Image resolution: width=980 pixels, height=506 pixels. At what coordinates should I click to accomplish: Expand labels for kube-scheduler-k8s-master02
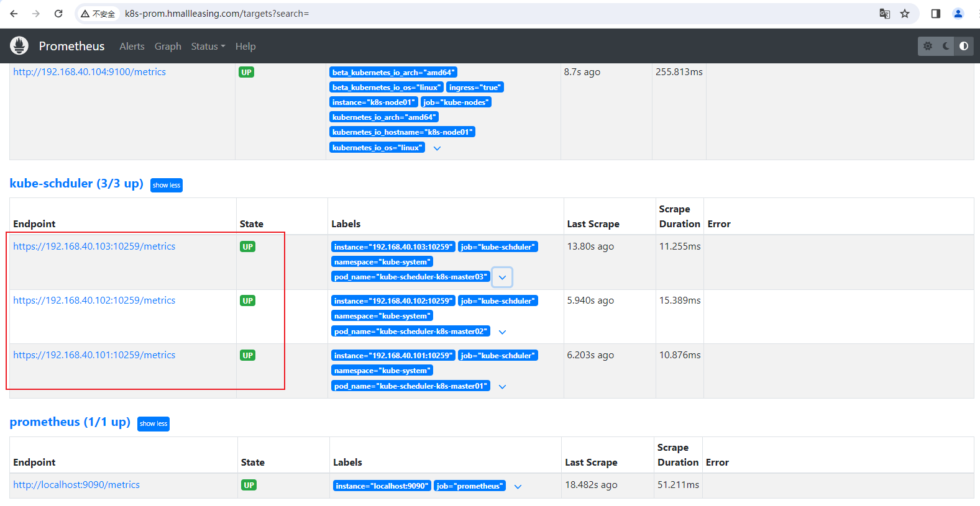tap(502, 332)
